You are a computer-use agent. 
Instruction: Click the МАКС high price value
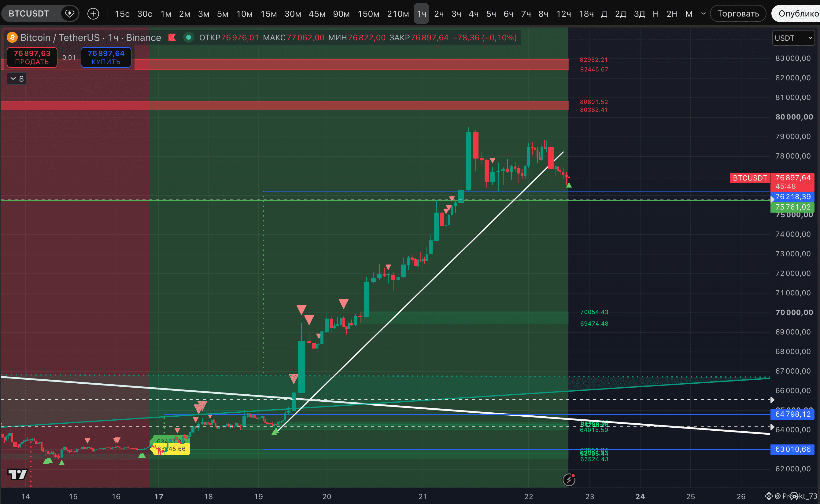pyautogui.click(x=305, y=38)
